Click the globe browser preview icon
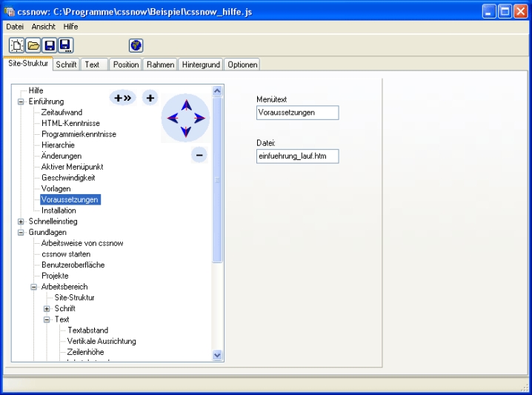Viewport: 532px width, 395px height. (136, 46)
